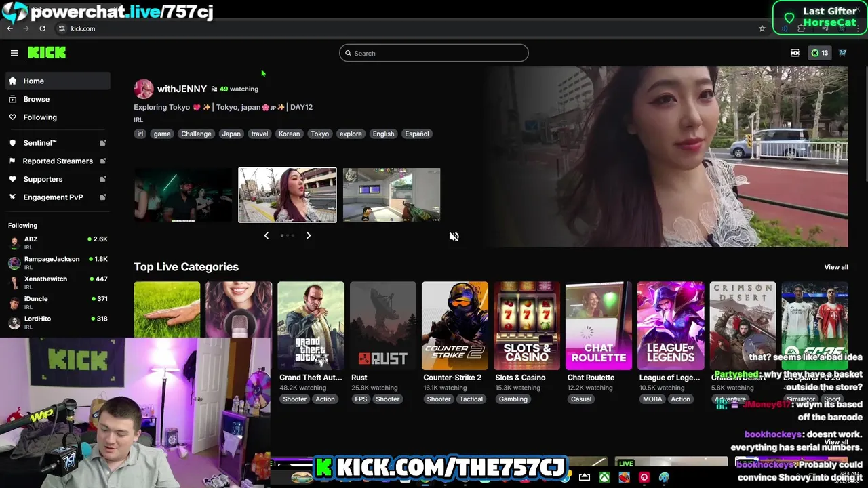
Task: Open Reported Streamers in the sidebar
Action: tap(58, 161)
